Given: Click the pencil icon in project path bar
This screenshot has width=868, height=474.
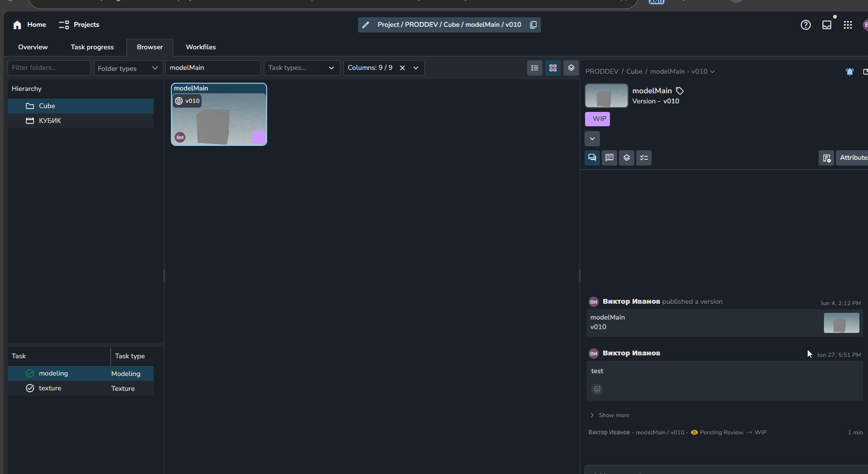Looking at the screenshot, I should pyautogui.click(x=366, y=25).
